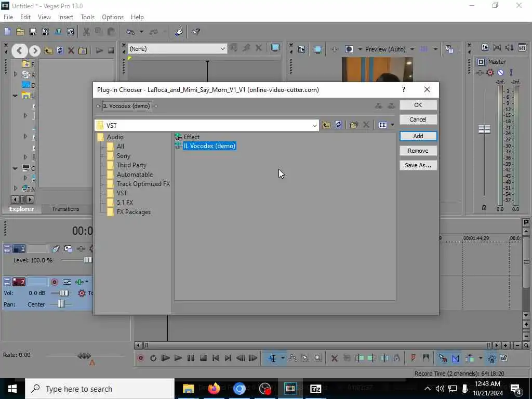Click the Preview on external monitor icon
This screenshot has width=532, height=399.
point(317,49)
